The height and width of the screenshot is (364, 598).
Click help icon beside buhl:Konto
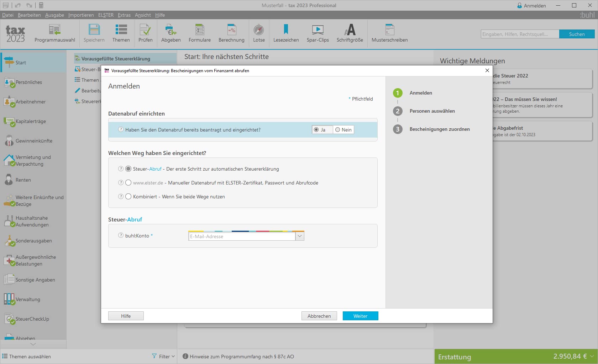click(x=121, y=235)
